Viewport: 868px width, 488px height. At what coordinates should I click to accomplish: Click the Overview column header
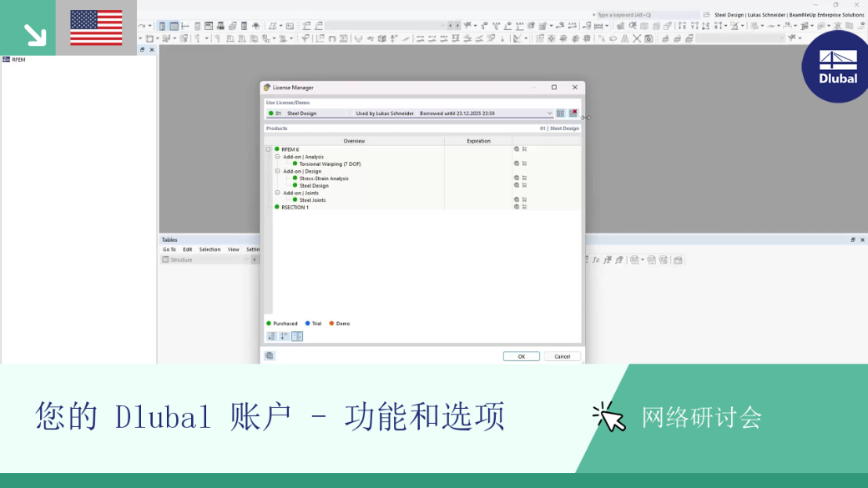(x=354, y=141)
